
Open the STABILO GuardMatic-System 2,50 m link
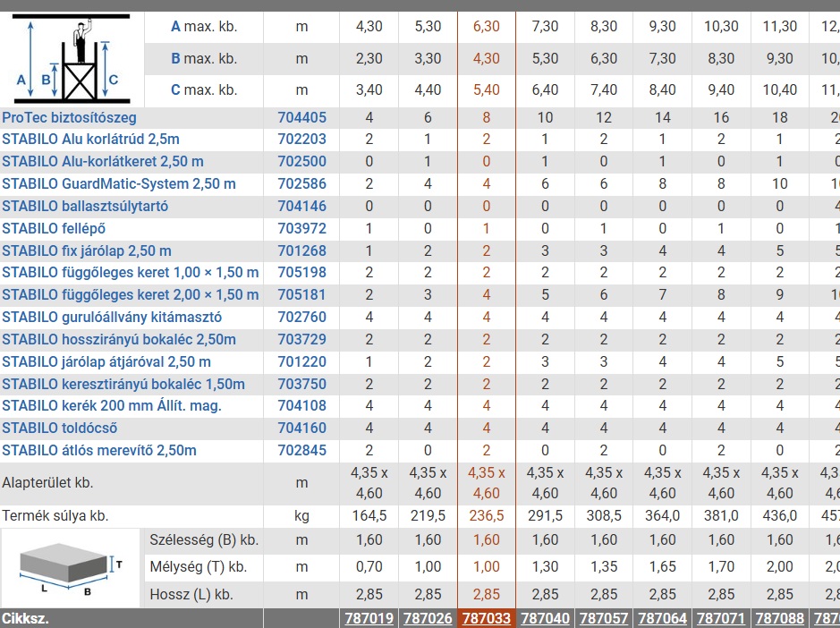[x=119, y=183]
